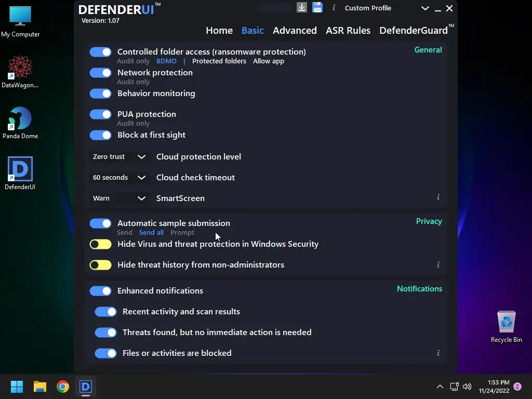
Task: Open the Recycle Bin on desktop
Action: (506, 327)
